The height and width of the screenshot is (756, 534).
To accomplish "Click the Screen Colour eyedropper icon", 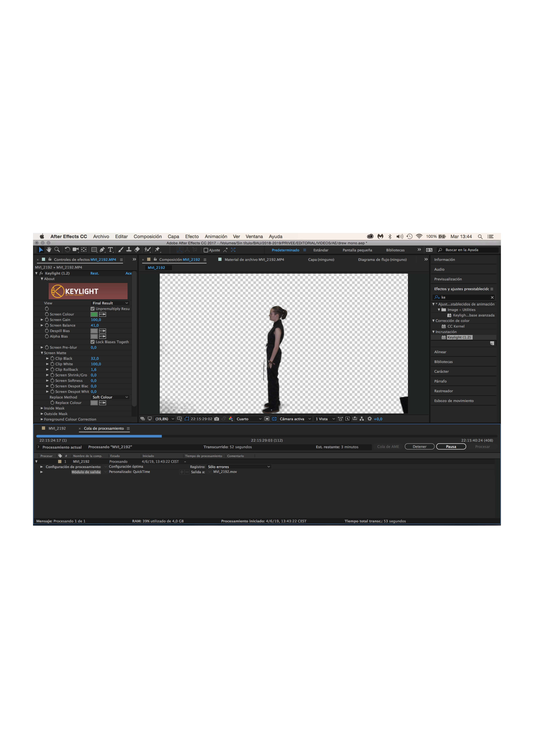I will [x=103, y=314].
